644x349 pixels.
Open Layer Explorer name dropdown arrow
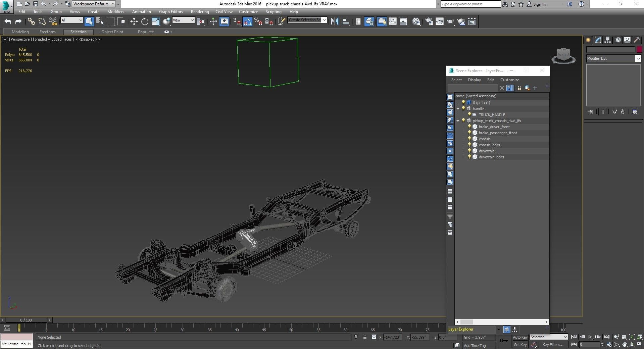tap(498, 330)
